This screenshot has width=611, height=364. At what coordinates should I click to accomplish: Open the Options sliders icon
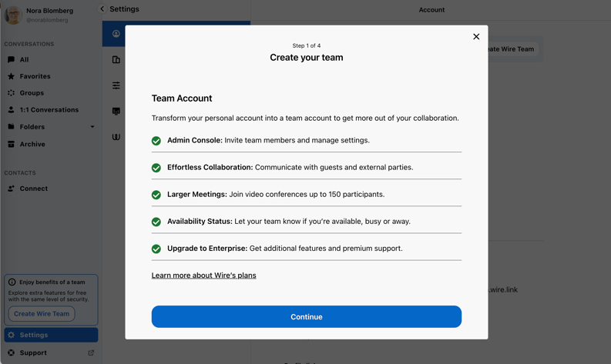coord(116,85)
